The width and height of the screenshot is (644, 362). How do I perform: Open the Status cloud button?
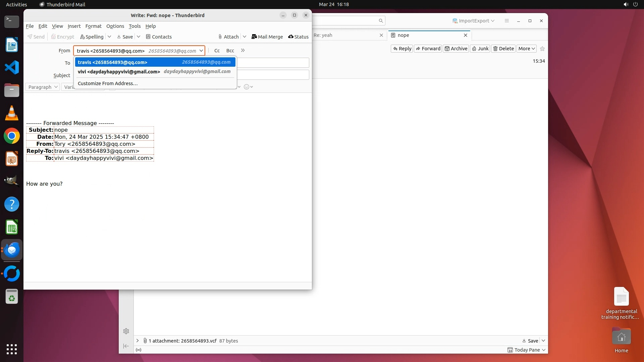pos(298,37)
